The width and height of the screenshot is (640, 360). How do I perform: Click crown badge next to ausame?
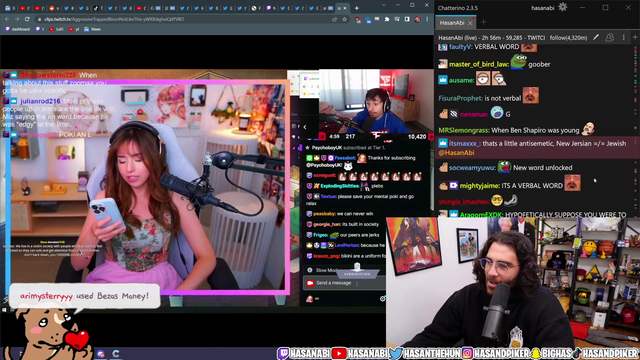point(443,80)
